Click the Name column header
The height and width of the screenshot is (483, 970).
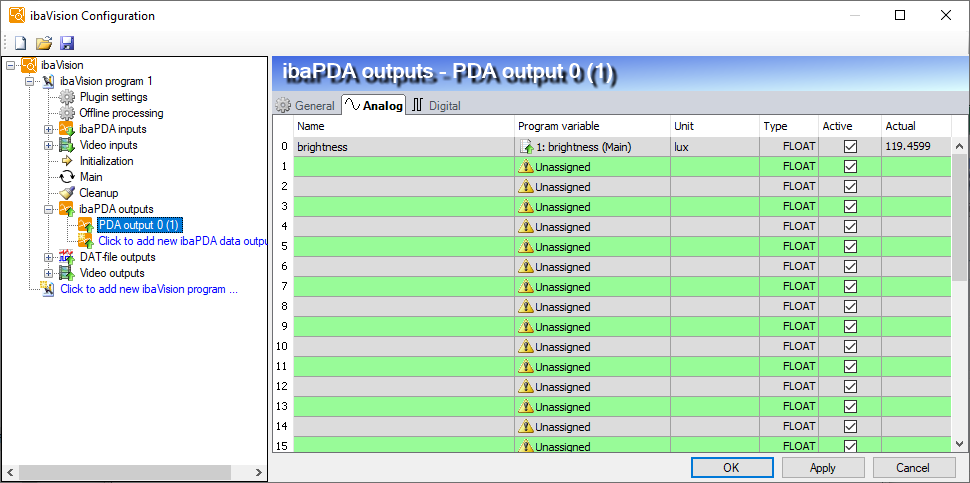click(404, 126)
